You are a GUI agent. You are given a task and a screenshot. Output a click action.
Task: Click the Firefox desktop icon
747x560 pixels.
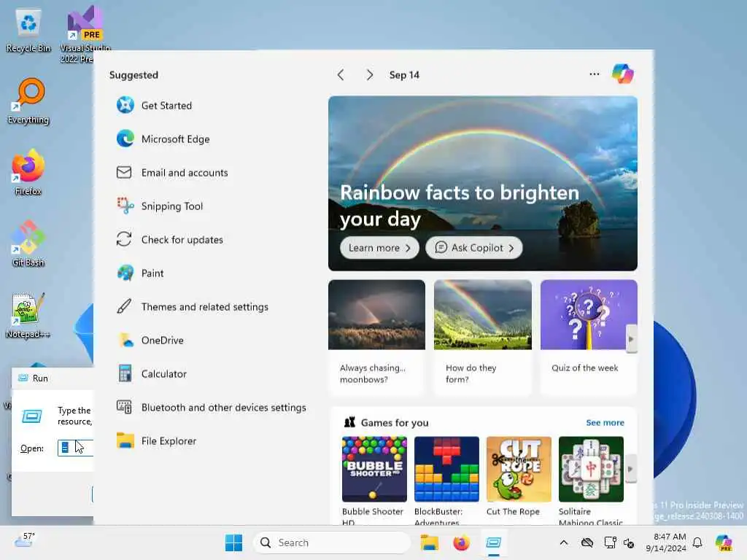28,172
